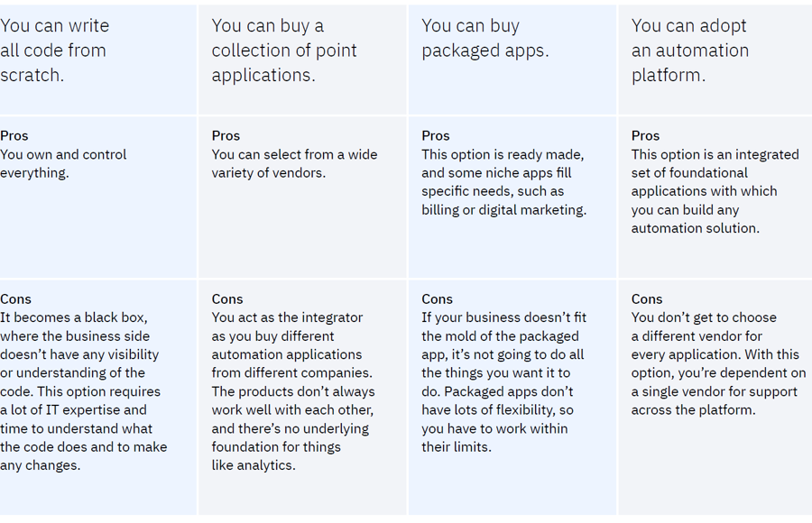Viewport: 812px width, 523px height.
Task: Click the "You own and control everything" text
Action: click(x=63, y=163)
